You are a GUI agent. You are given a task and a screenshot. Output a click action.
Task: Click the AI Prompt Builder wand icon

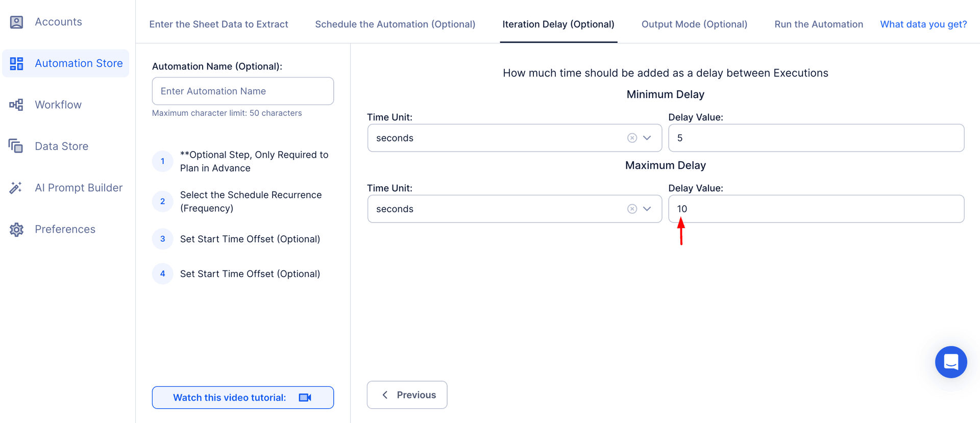(16, 188)
